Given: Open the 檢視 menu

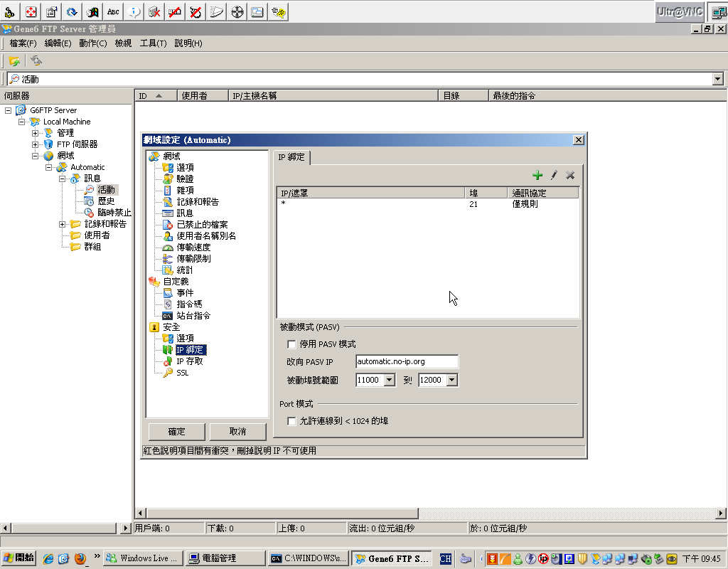Looking at the screenshot, I should [x=123, y=43].
